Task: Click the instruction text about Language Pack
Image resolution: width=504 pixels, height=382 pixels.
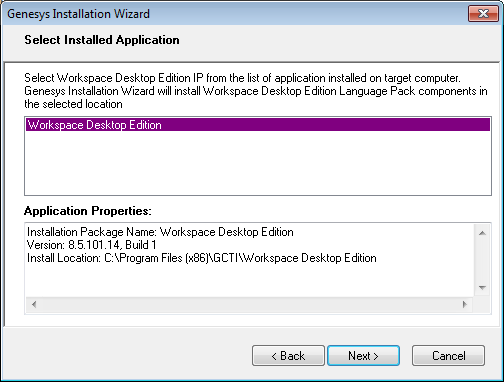Action: [x=256, y=91]
